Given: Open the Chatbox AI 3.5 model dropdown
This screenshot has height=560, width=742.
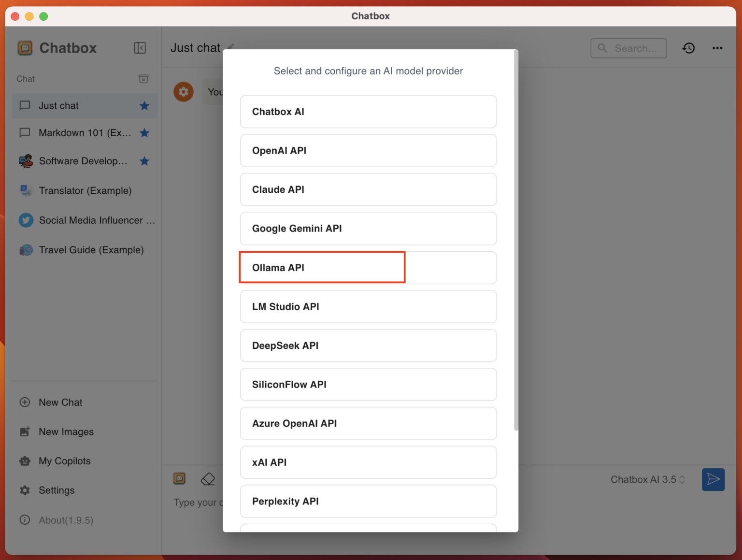Looking at the screenshot, I should click(x=647, y=479).
